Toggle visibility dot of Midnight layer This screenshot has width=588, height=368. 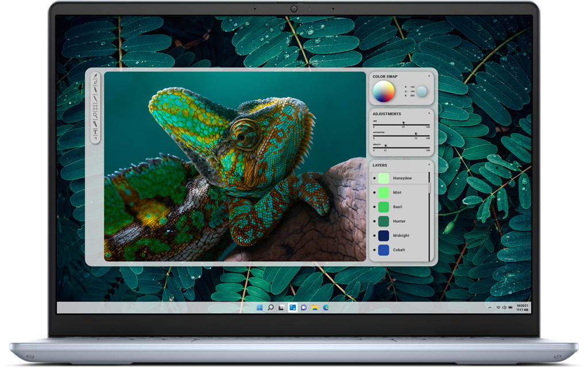coord(375,235)
